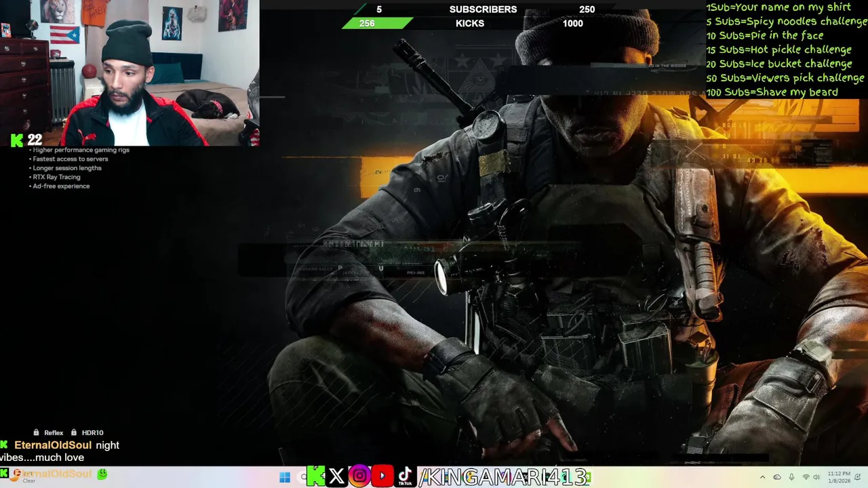Click the green emote in bottom chat line
The image size is (868, 488).
tap(102, 474)
